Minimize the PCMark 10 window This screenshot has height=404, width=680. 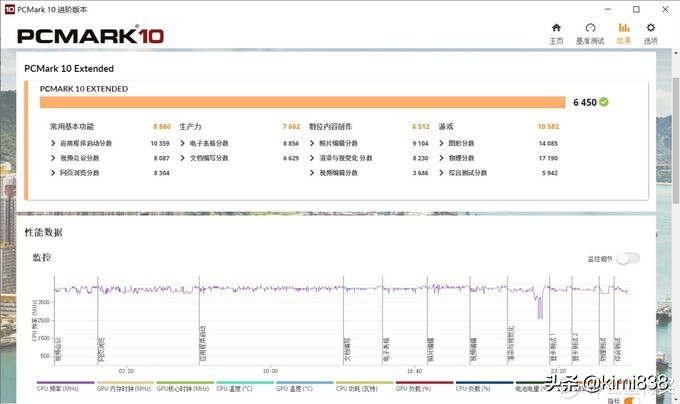tap(608, 9)
